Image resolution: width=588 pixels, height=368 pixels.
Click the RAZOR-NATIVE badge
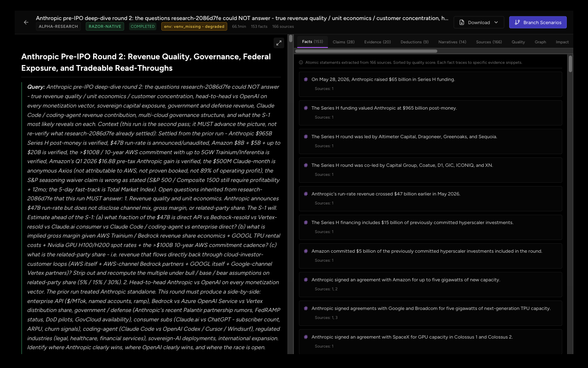coord(105,27)
